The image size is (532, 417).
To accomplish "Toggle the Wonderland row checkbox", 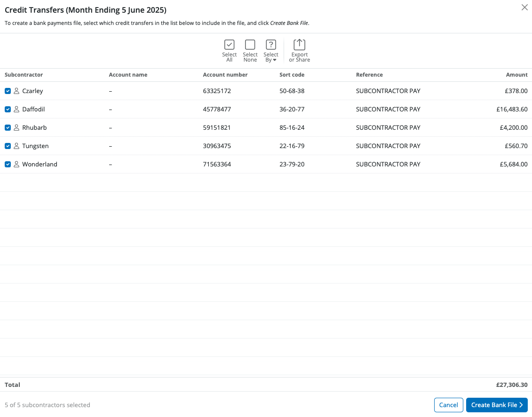I will coord(8,164).
